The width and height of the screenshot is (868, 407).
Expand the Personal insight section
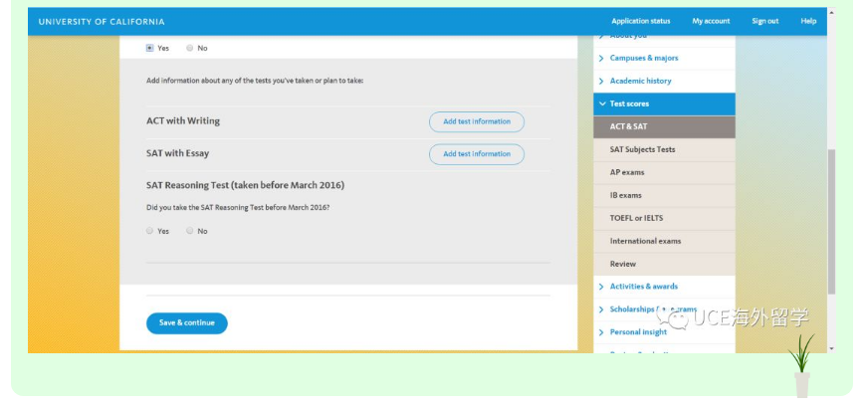[638, 332]
